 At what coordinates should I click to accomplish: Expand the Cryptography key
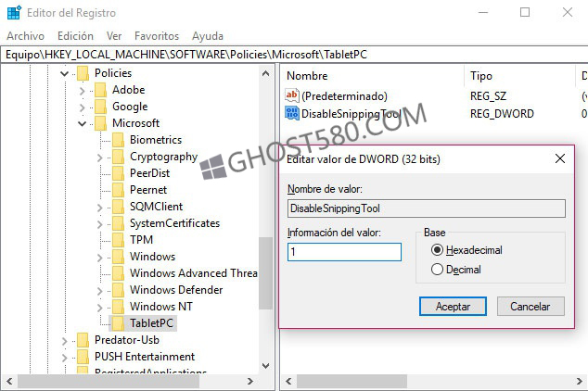click(100, 158)
